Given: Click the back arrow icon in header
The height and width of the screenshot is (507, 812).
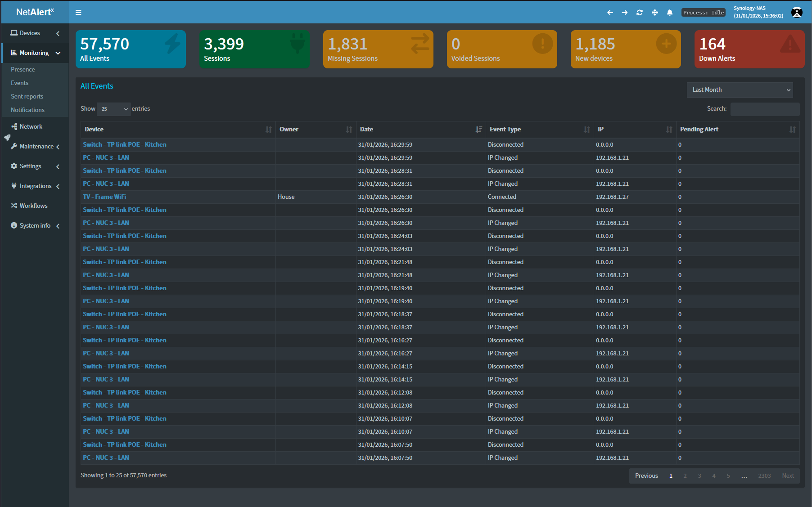Looking at the screenshot, I should tap(610, 13).
